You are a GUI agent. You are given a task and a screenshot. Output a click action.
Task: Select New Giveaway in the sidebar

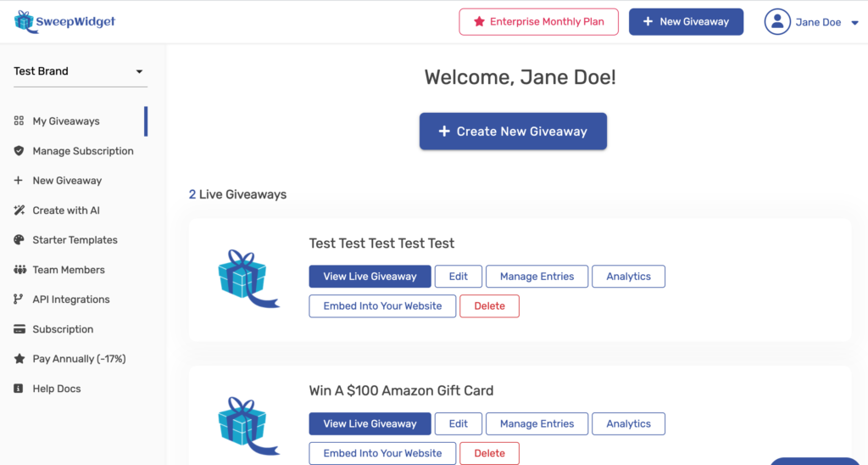click(67, 181)
